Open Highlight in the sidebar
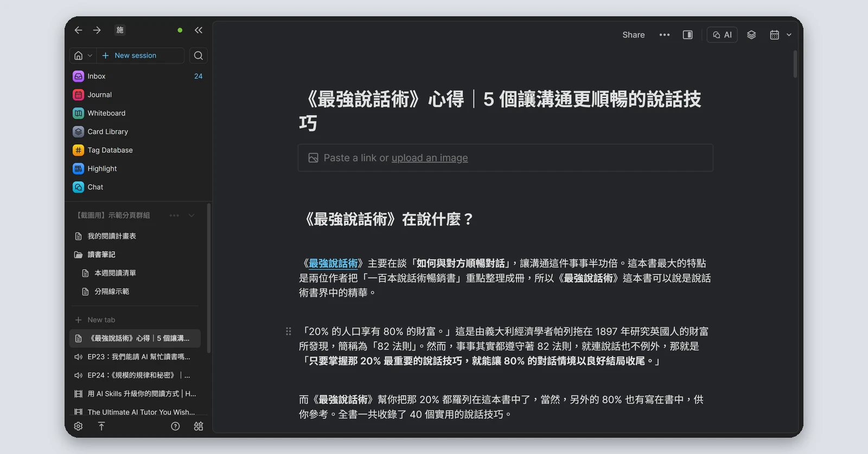The image size is (868, 454). (x=138, y=169)
